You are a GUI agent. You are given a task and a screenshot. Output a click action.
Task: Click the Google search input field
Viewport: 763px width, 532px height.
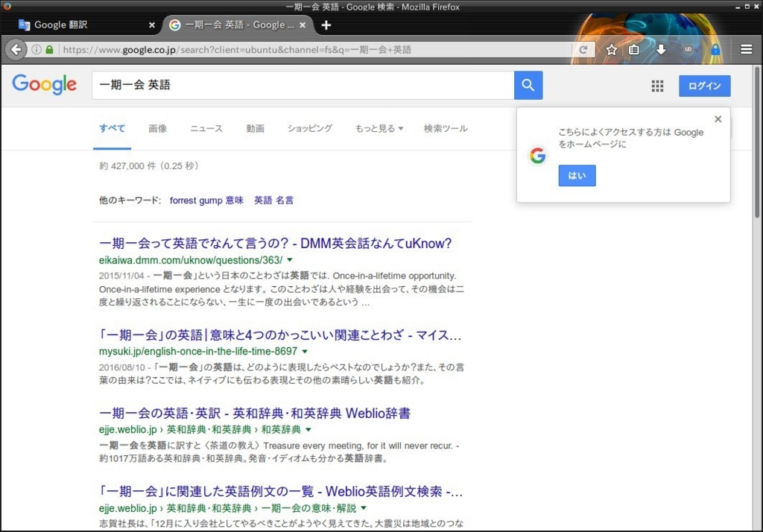point(303,85)
